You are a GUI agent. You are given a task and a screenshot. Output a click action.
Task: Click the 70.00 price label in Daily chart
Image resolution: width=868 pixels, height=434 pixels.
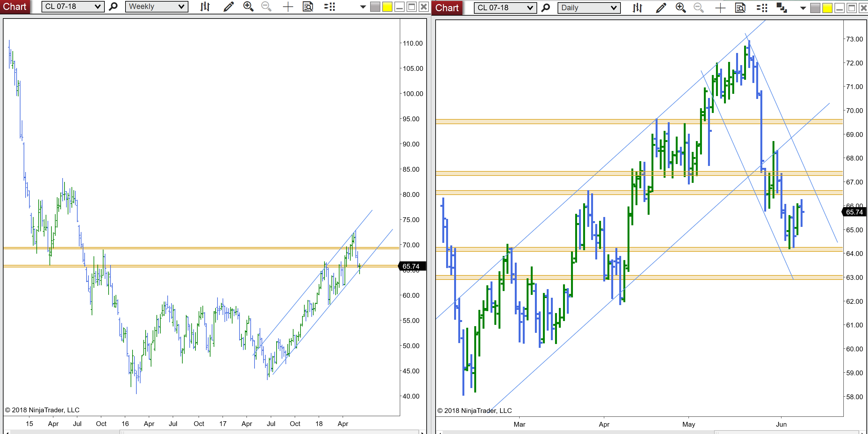coord(855,110)
